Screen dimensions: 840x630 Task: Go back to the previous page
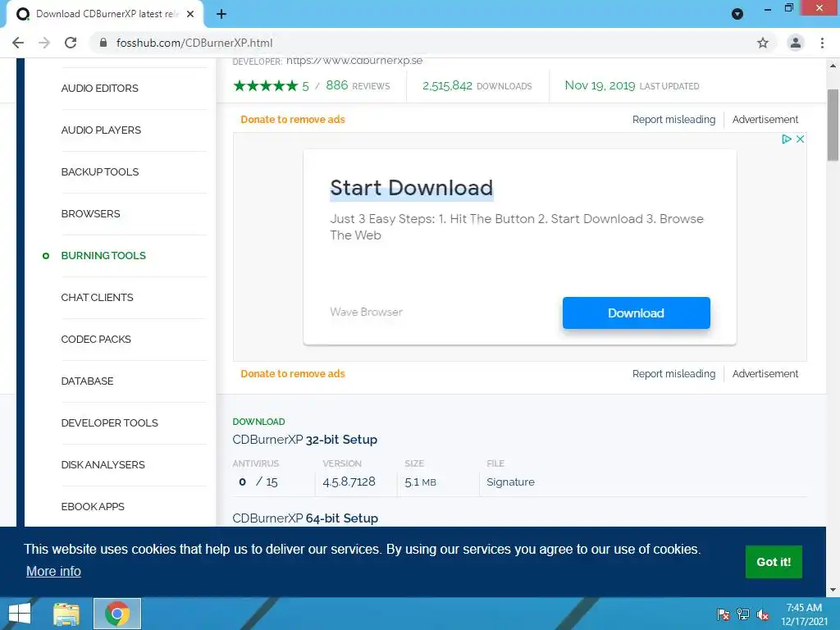[x=18, y=43]
